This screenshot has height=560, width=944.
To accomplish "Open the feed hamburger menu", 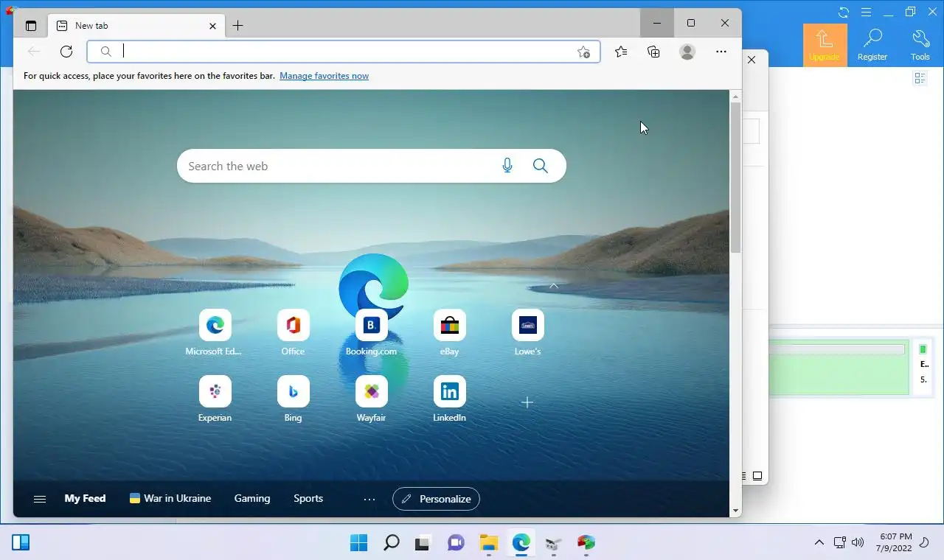I will [40, 499].
